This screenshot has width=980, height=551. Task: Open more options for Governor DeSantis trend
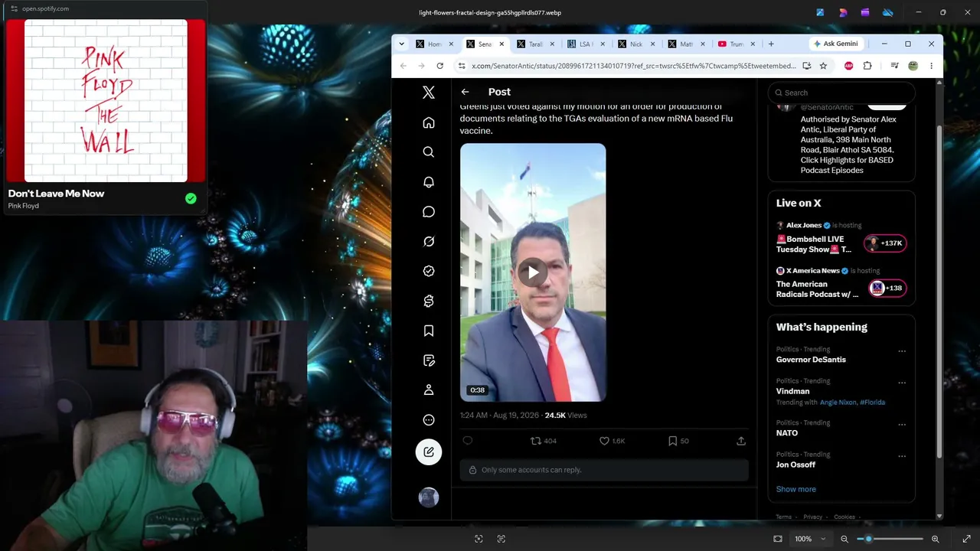click(x=902, y=351)
